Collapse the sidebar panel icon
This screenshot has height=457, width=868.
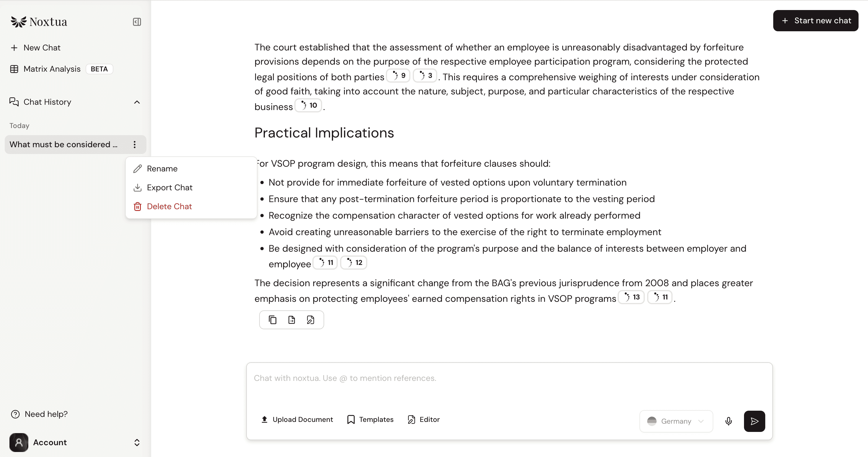tap(137, 22)
